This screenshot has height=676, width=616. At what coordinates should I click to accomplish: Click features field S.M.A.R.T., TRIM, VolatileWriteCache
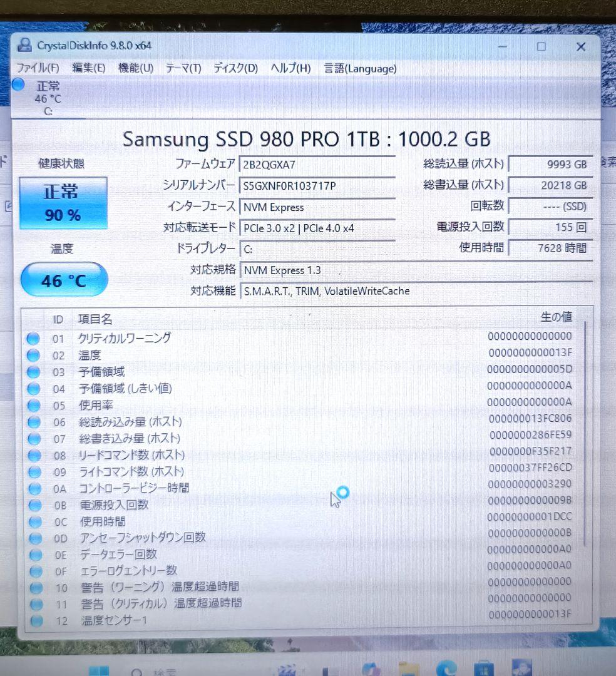click(416, 291)
